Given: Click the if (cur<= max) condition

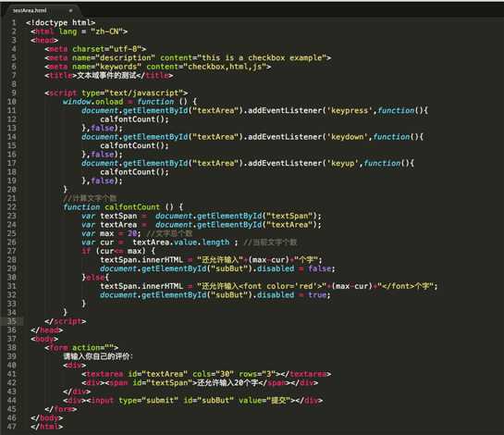Looking at the screenshot, I should coord(118,251).
